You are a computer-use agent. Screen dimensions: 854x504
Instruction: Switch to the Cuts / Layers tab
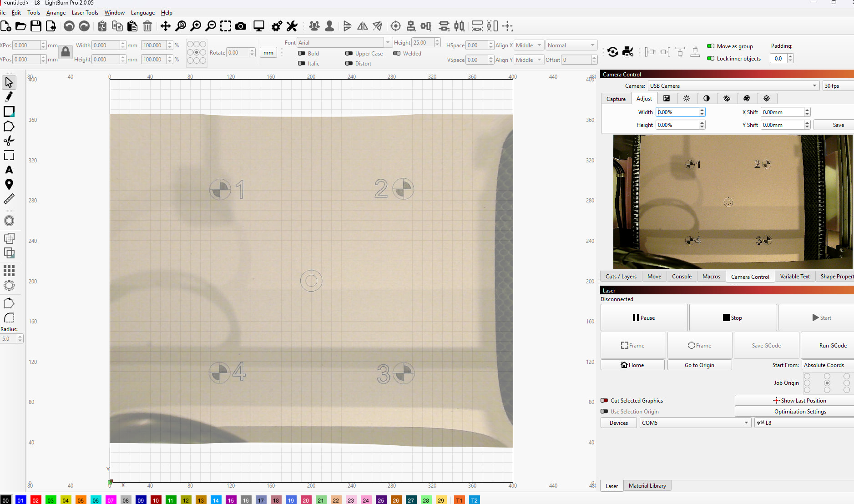point(621,277)
